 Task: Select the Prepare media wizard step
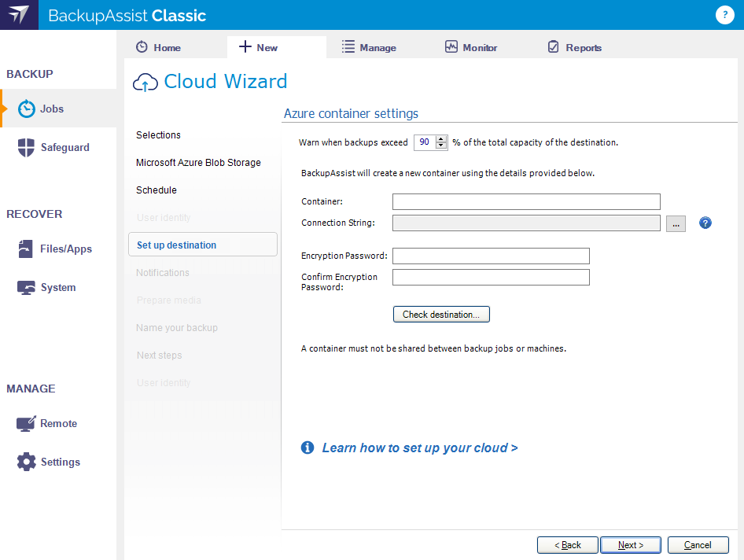[x=169, y=300]
